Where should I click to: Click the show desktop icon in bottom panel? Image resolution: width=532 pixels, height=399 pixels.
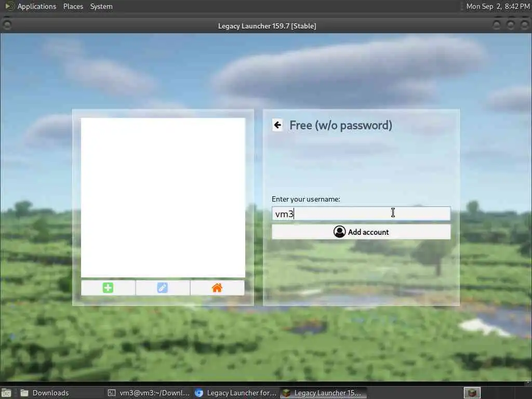(6, 393)
